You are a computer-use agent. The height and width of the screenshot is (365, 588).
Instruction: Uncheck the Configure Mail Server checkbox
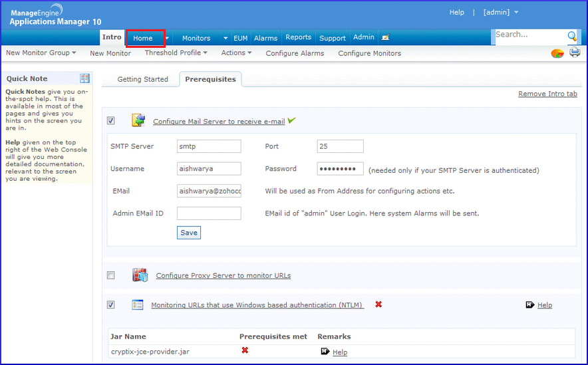tap(110, 120)
